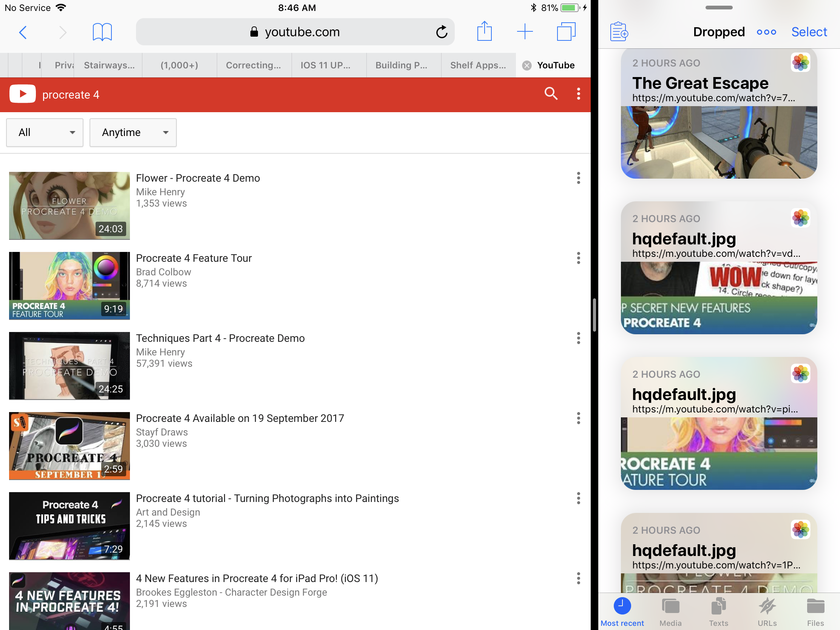Tap the youtube.com address field

pyautogui.click(x=295, y=32)
